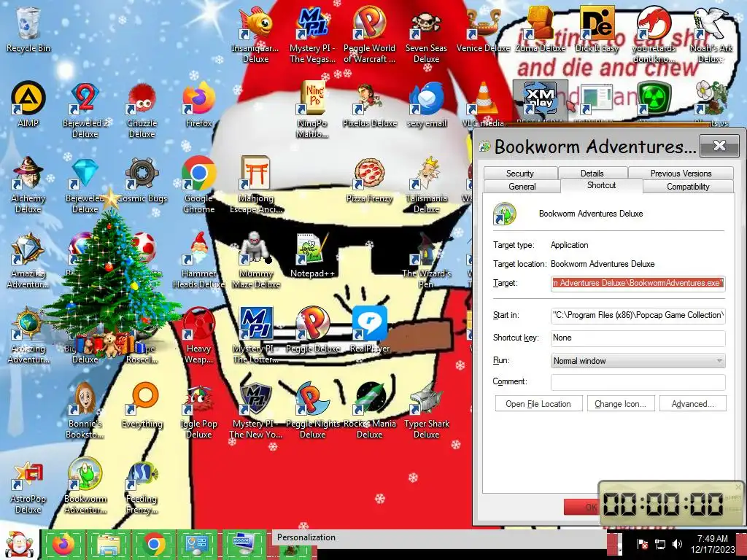Launch VLC media player shortcut
This screenshot has height=560, width=747.
pyautogui.click(x=483, y=105)
